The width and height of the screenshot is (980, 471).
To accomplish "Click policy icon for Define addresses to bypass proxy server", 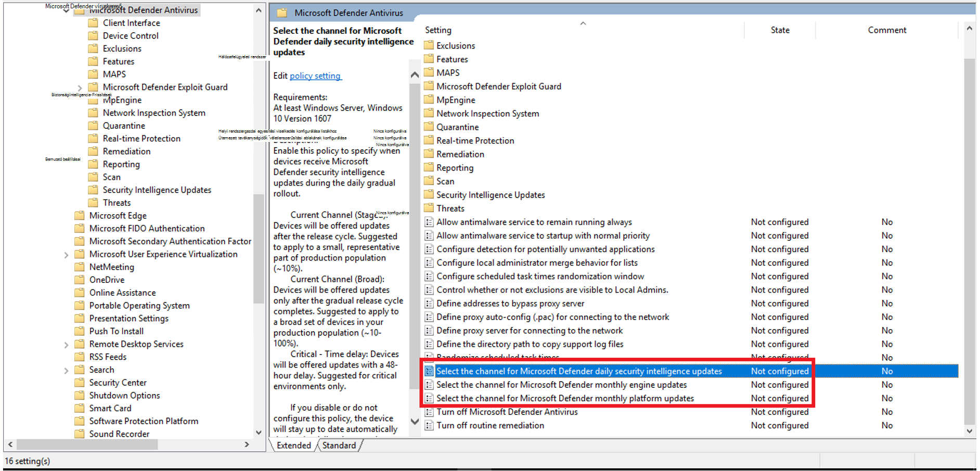I will 429,304.
